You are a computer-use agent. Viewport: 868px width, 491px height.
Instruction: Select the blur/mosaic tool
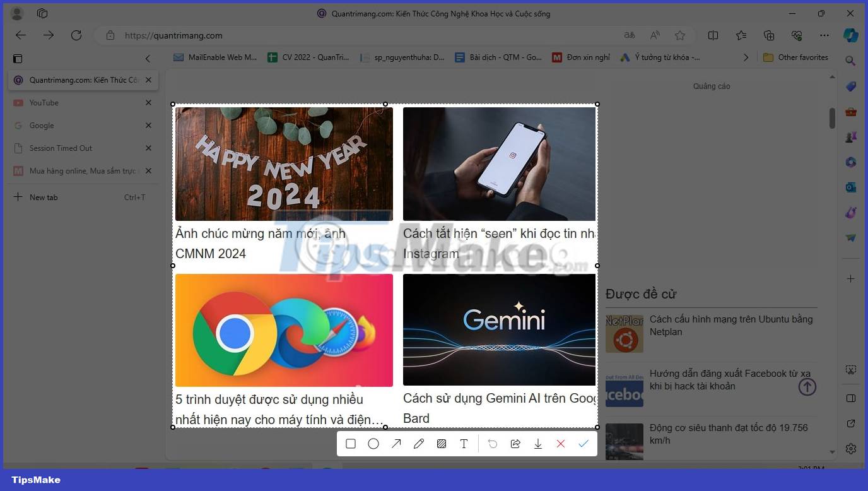coord(442,443)
